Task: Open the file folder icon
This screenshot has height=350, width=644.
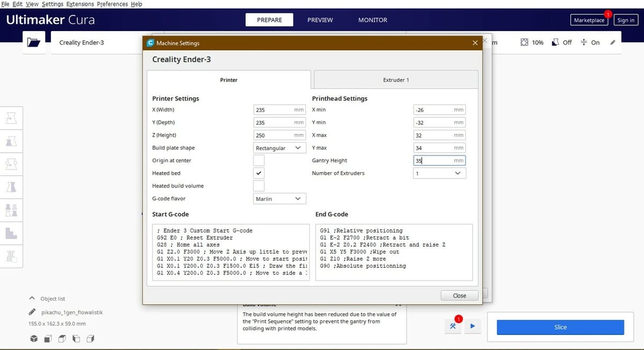Action: click(x=33, y=43)
